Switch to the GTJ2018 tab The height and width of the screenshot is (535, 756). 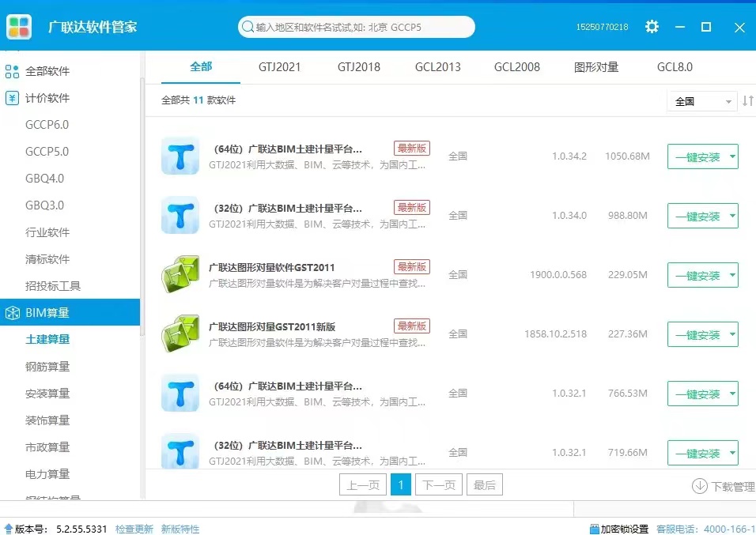359,66
